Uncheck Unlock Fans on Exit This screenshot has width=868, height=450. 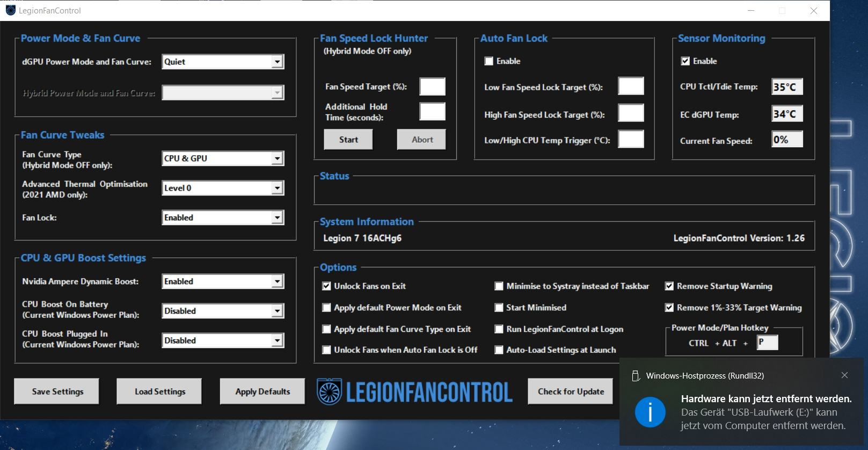pos(326,286)
